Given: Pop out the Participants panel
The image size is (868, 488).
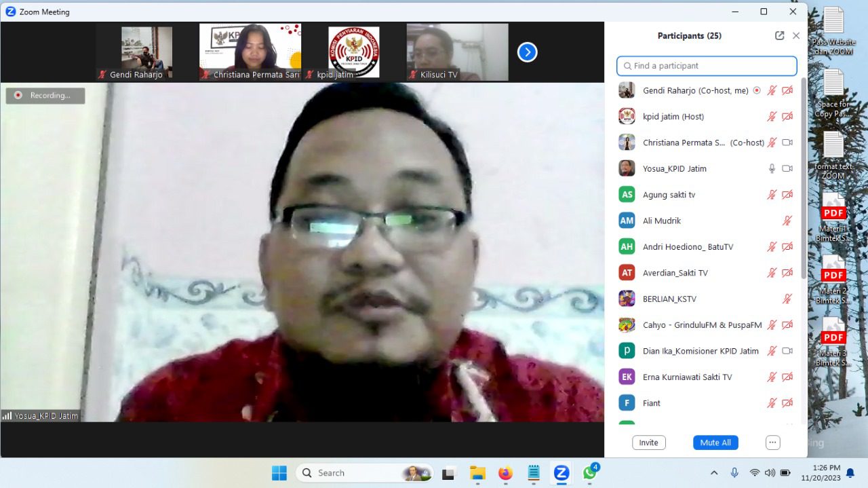Looking at the screenshot, I should coord(779,36).
